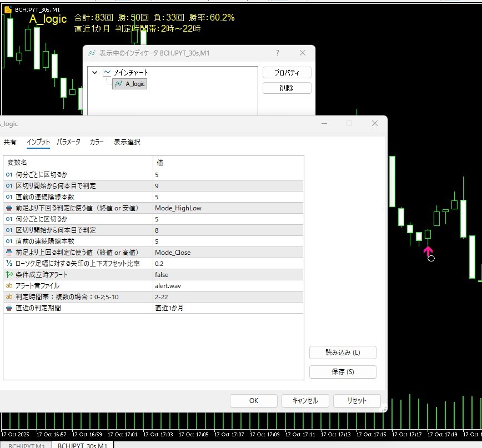Image resolution: width=482 pixels, height=448 pixels.
Task: Click the キャンセル button
Action: [305, 401]
